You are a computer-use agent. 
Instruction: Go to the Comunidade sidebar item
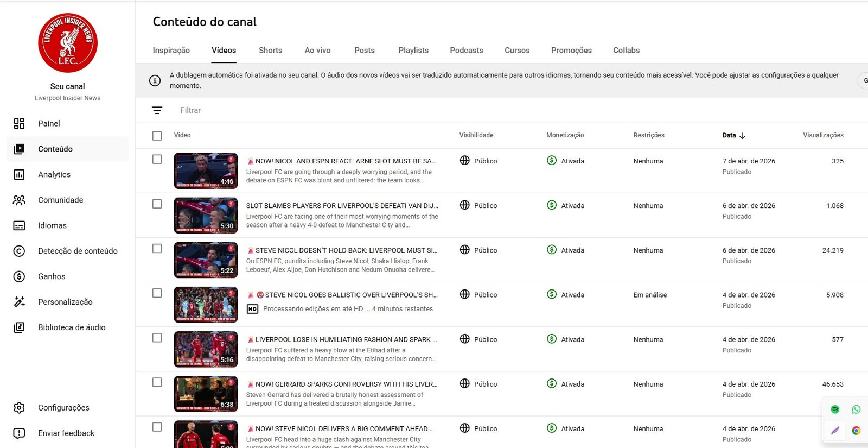click(67, 200)
